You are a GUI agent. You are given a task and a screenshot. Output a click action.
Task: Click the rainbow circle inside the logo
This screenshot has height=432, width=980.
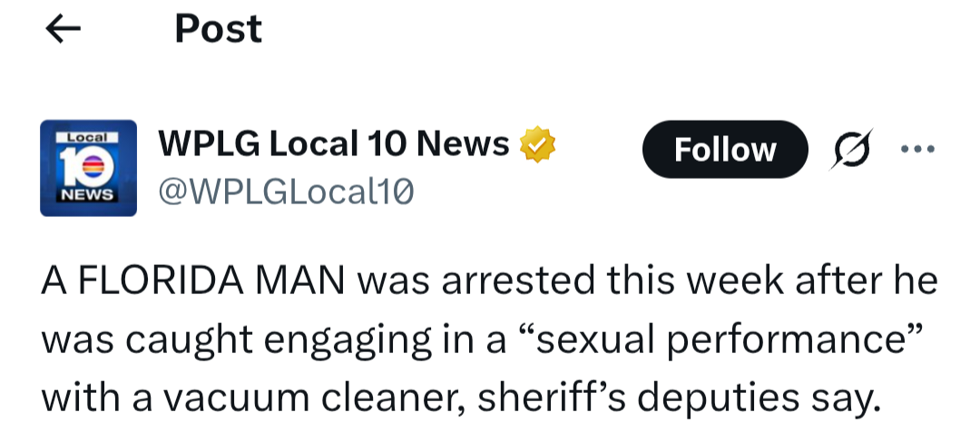pyautogui.click(x=93, y=166)
